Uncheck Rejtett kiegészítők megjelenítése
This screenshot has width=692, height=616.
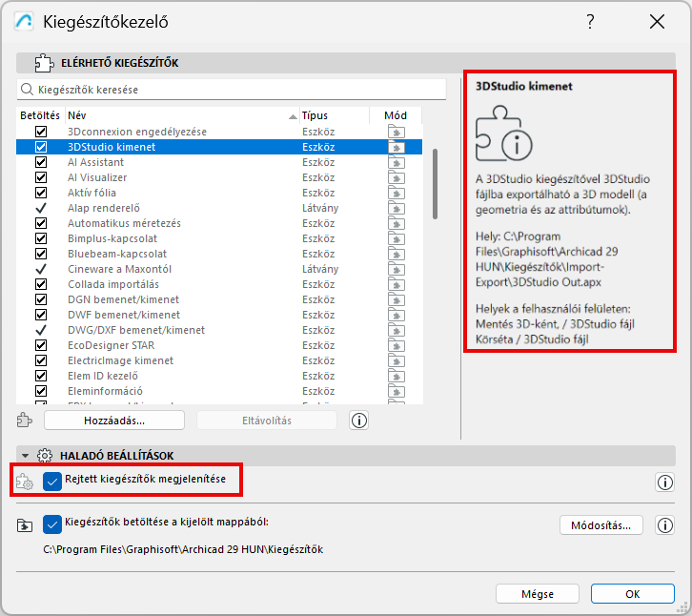pyautogui.click(x=52, y=482)
